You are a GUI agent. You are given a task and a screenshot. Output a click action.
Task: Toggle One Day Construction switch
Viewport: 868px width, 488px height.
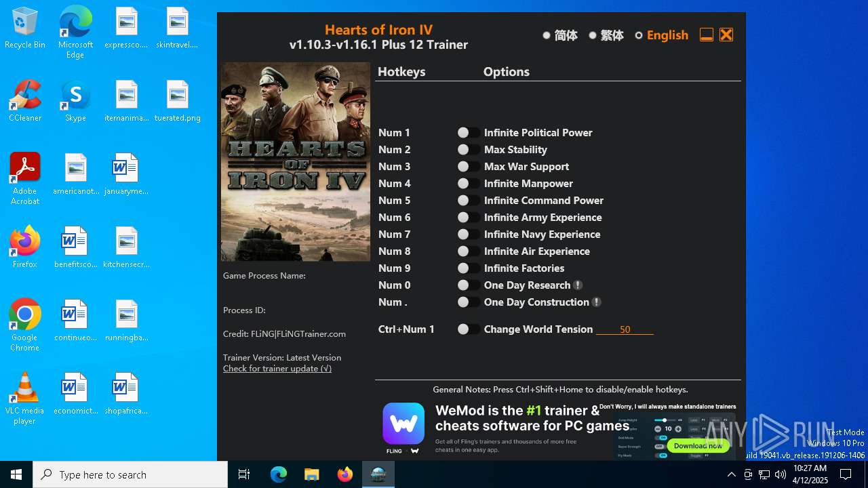[x=468, y=302]
